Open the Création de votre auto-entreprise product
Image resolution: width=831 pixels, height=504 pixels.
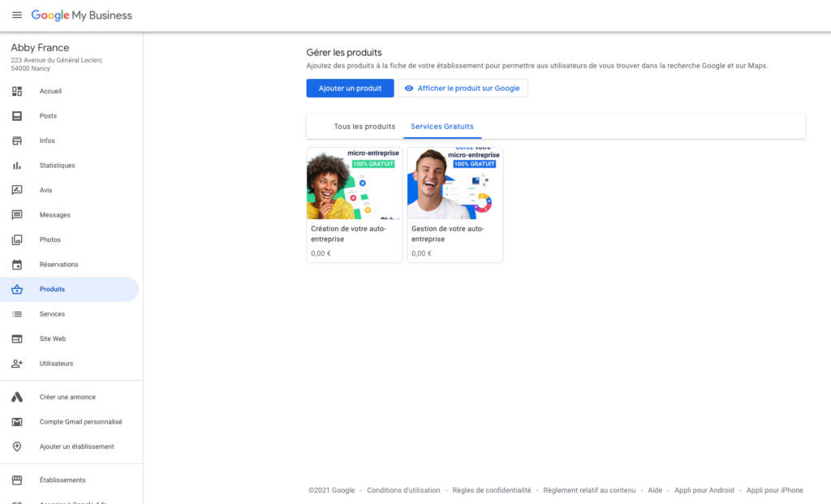354,203
